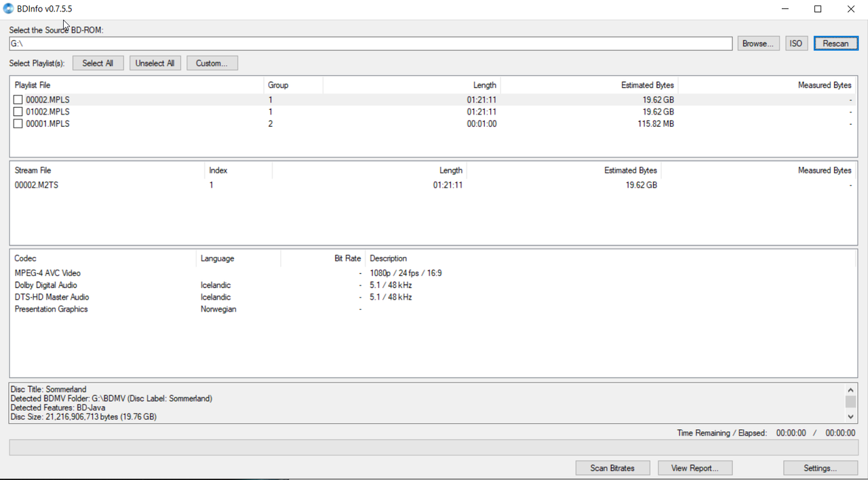The image size is (868, 480).
Task: Sort playlists by Estimated Bytes column header
Action: (x=589, y=85)
